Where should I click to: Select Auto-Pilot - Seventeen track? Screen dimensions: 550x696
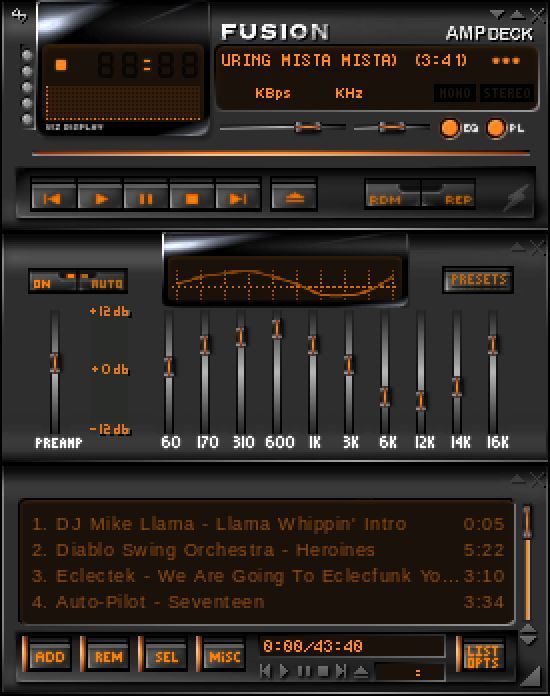(x=268, y=602)
